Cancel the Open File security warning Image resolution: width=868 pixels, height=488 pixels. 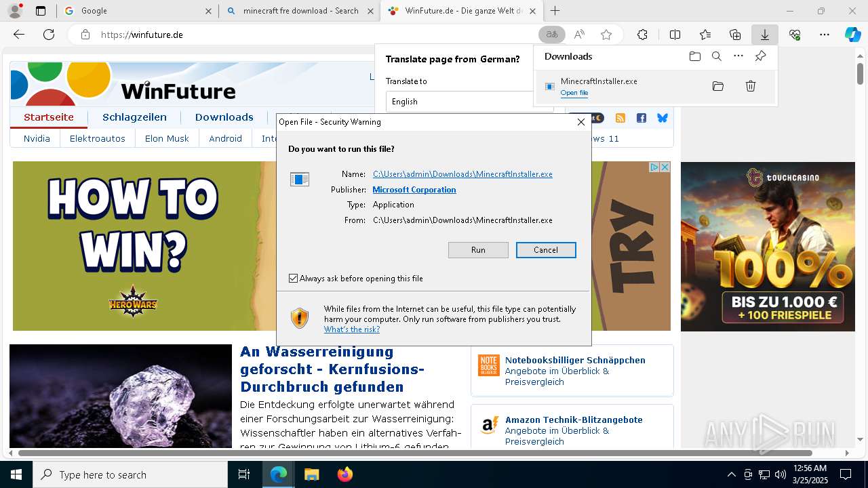coord(546,250)
